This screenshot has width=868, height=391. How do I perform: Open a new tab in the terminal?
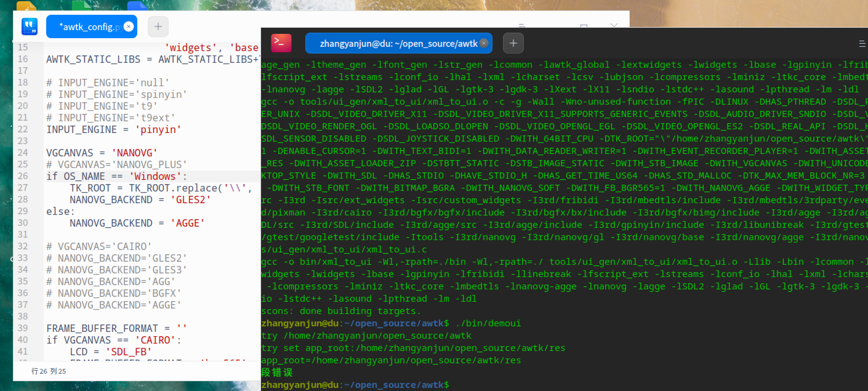click(x=513, y=43)
